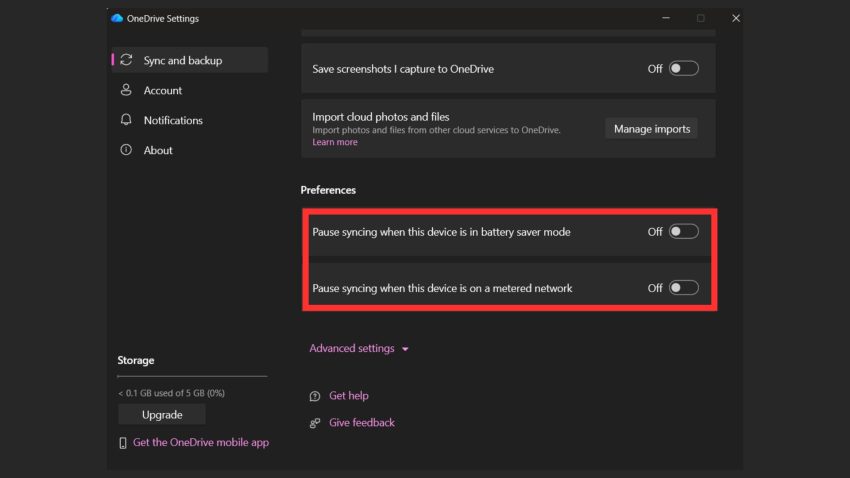Minimize the OneDrive Settings window

coord(666,18)
